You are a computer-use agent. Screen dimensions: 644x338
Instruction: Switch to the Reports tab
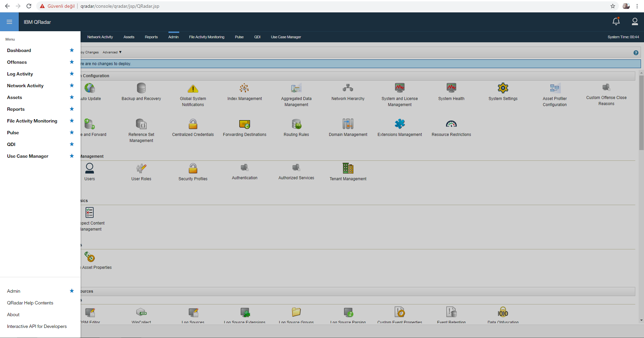pyautogui.click(x=151, y=37)
